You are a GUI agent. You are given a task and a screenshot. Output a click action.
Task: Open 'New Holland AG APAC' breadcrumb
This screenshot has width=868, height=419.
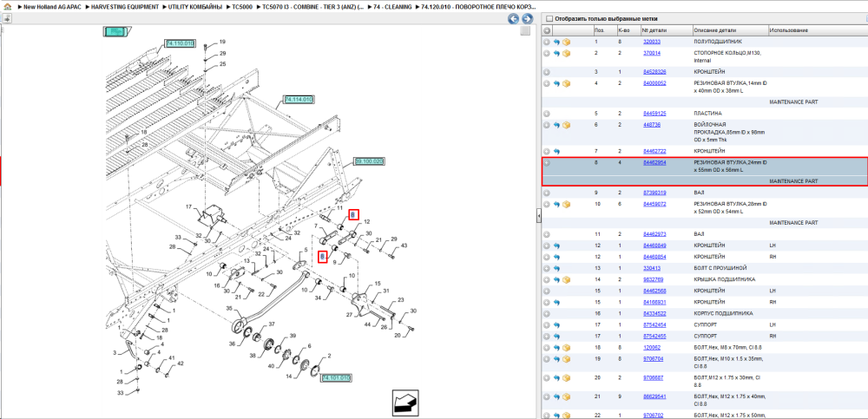pos(54,7)
